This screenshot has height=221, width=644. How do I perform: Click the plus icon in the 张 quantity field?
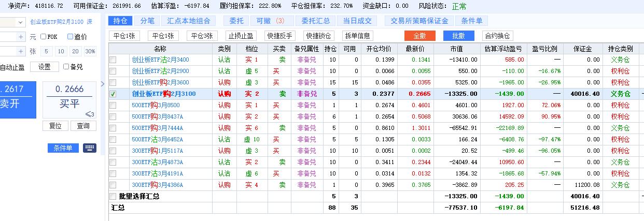(x=21, y=51)
